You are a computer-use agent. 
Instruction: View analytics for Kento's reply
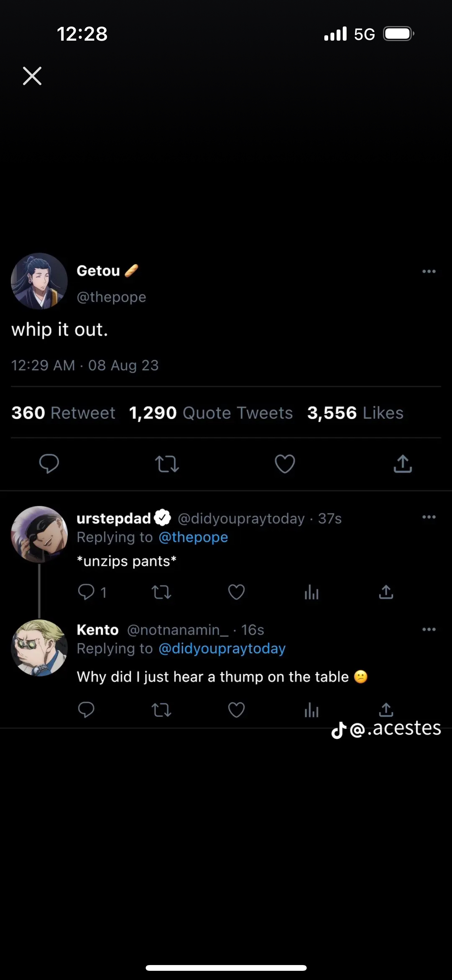(x=311, y=710)
